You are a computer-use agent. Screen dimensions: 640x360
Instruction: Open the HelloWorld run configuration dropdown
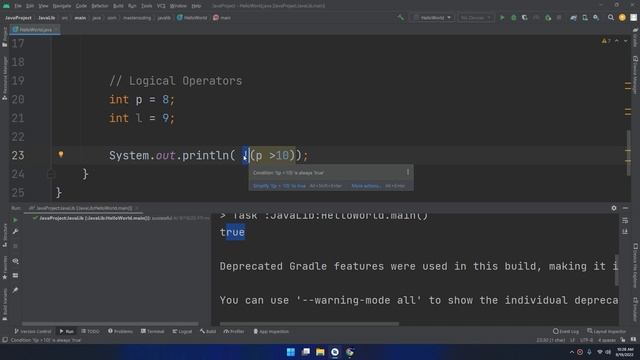433,18
